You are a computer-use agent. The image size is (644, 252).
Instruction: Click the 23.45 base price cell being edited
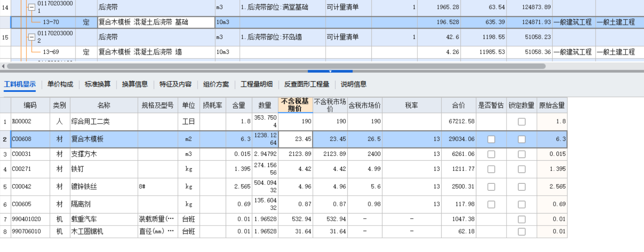click(295, 139)
